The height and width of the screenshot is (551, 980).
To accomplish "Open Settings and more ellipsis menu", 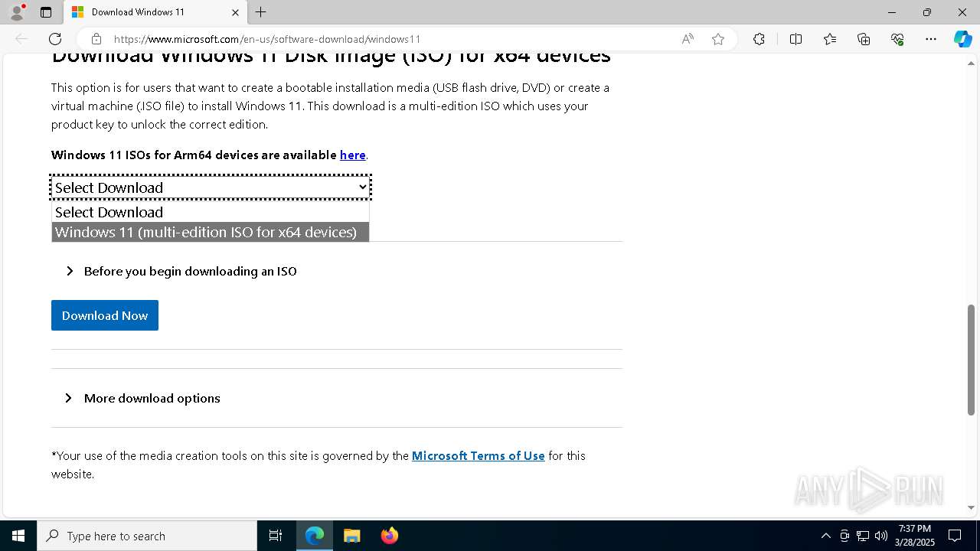I will [x=931, y=39].
